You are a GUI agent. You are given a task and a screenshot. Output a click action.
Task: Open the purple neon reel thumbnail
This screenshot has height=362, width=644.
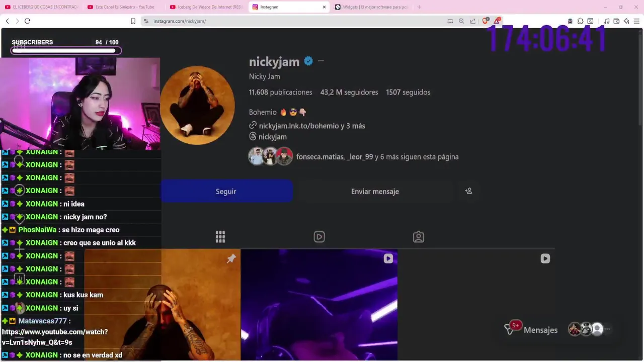pos(319,305)
